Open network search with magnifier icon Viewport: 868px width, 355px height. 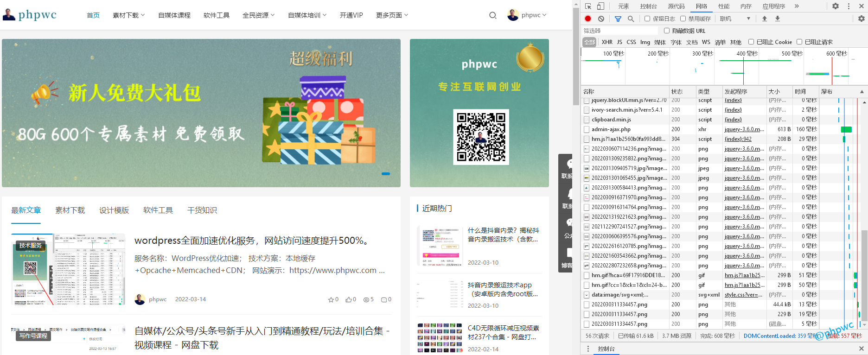631,19
